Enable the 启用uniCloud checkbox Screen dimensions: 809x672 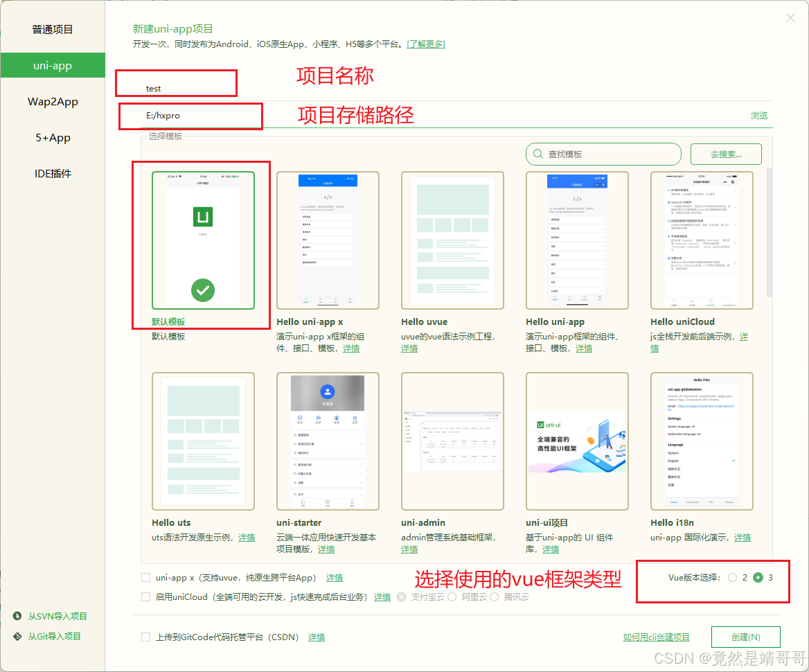(x=146, y=596)
